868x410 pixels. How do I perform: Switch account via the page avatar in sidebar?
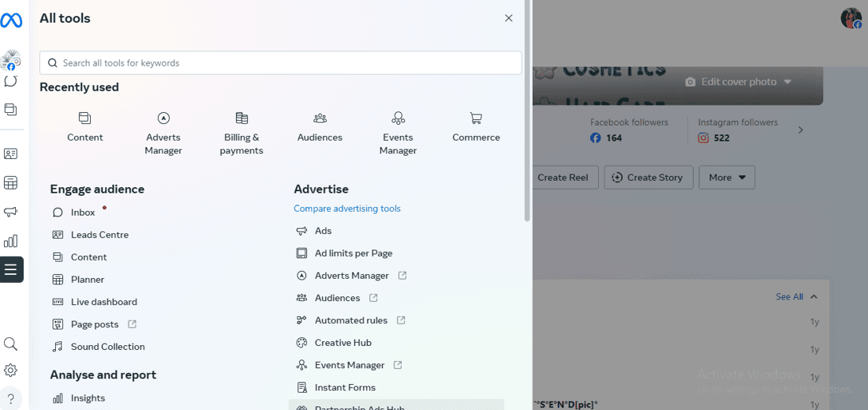point(10,60)
